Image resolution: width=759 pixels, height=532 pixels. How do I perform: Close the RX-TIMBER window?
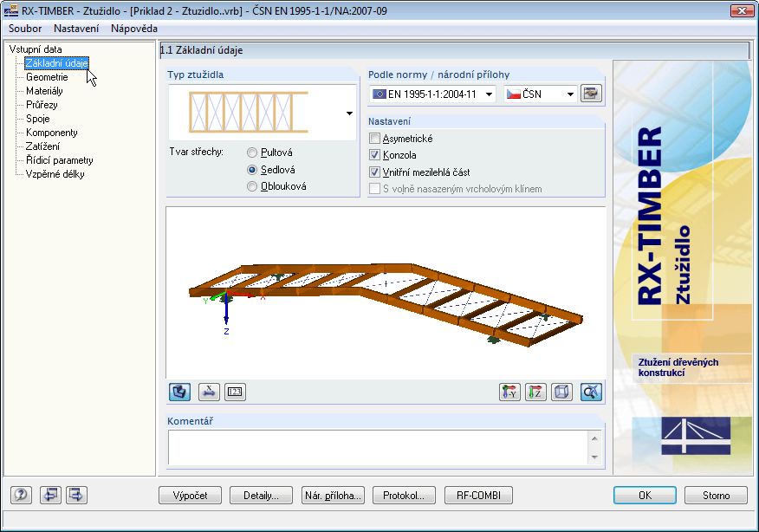(742, 10)
